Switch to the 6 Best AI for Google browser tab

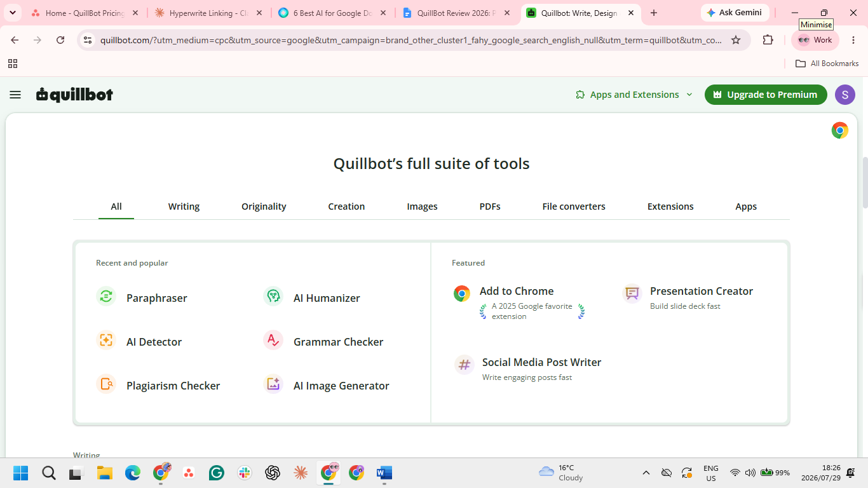point(332,13)
